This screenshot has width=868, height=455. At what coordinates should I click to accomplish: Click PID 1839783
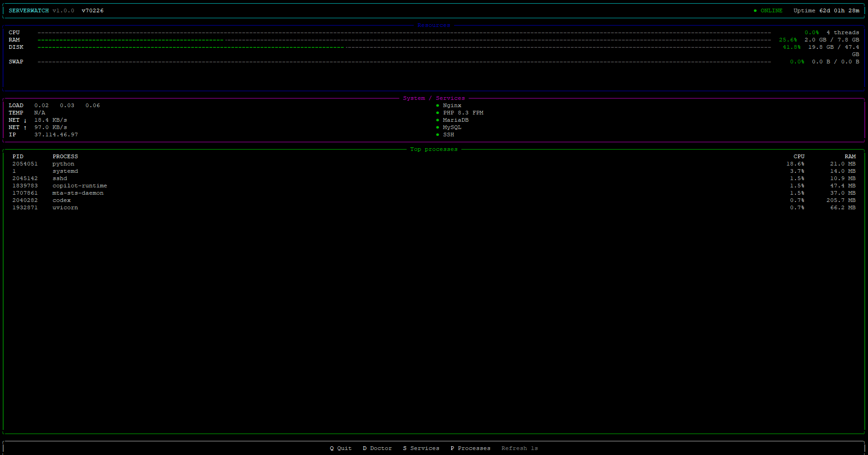pos(25,186)
